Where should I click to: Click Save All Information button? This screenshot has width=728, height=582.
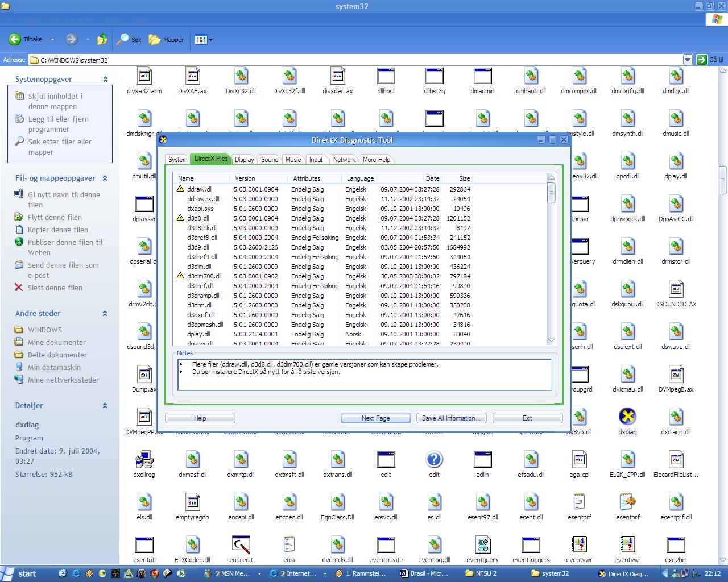[x=451, y=418]
